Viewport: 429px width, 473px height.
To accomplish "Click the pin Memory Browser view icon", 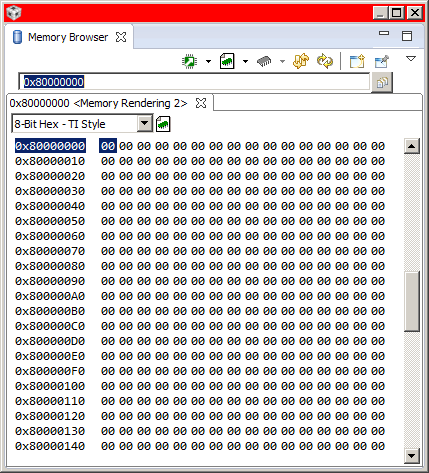I will pos(382,61).
